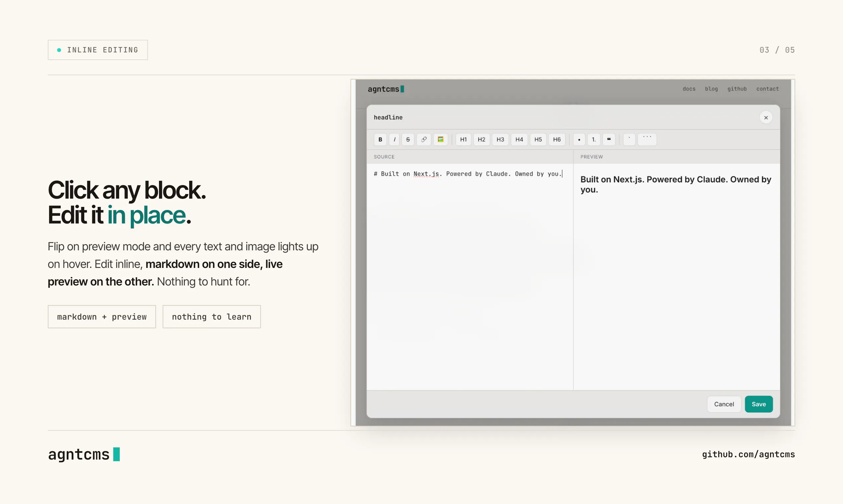
Task: Apply the H6 heading style
Action: coord(557,140)
